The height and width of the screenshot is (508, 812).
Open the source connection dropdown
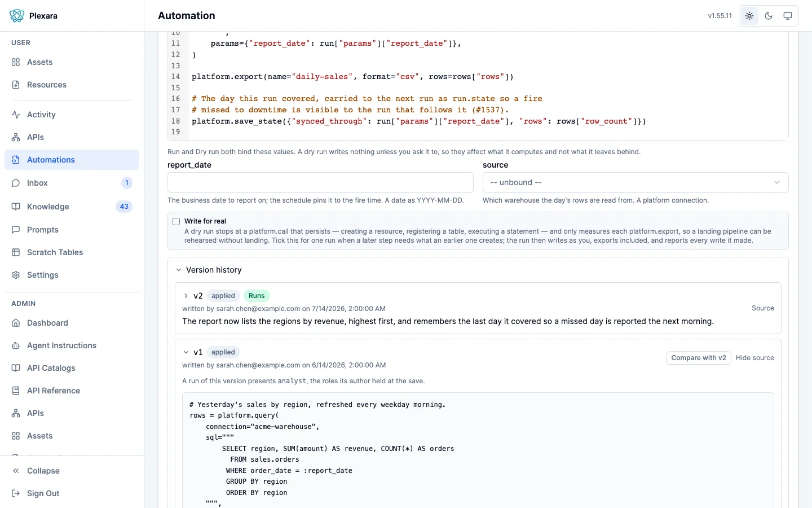point(636,182)
